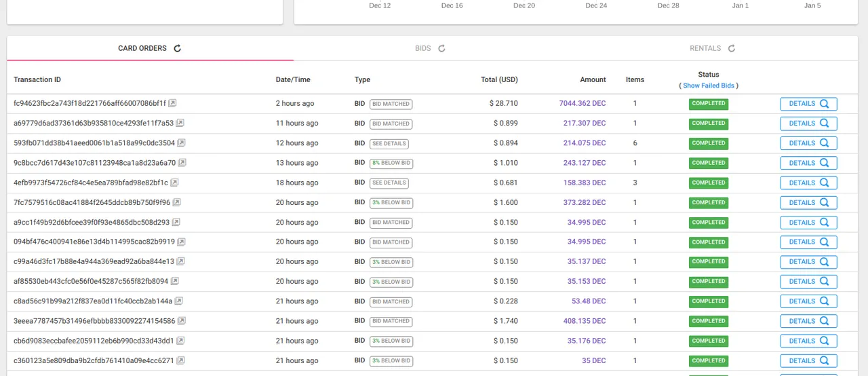Click the Date/Time column header
The image size is (868, 376).
pyautogui.click(x=293, y=79)
